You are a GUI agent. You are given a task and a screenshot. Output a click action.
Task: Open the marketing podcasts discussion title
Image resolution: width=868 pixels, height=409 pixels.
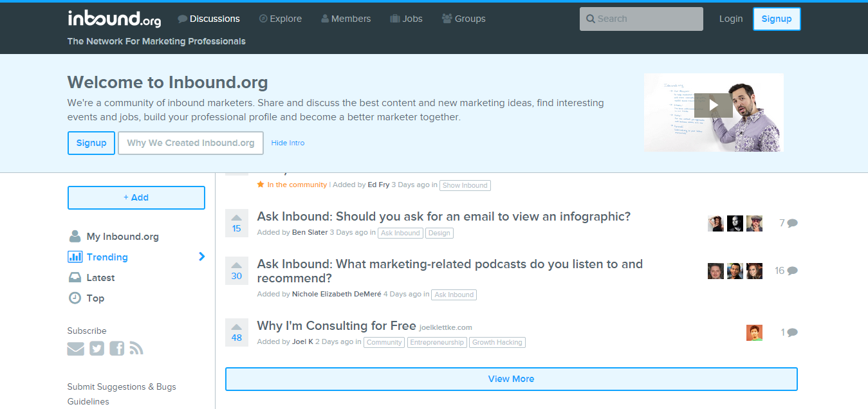[450, 271]
